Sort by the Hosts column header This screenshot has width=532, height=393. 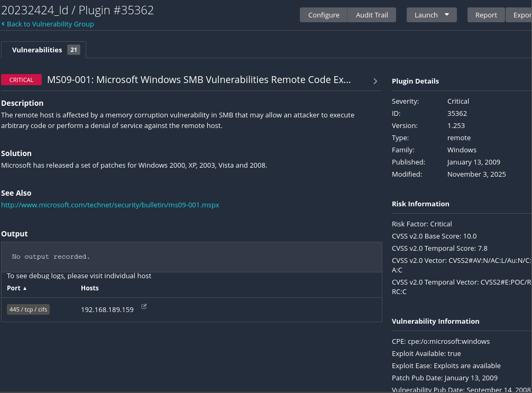click(90, 288)
